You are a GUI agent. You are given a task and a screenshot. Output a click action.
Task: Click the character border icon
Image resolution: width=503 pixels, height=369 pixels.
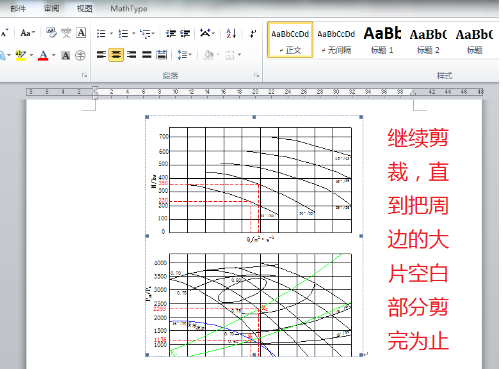[81, 33]
